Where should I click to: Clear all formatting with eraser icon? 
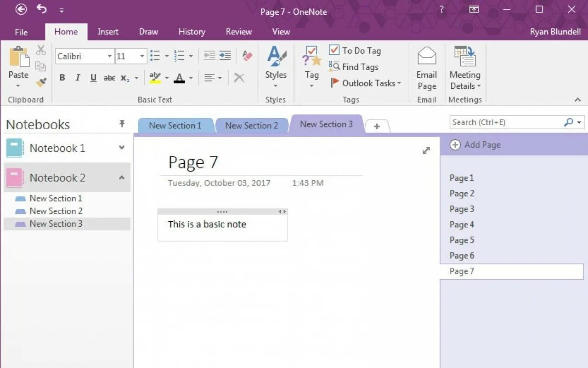pyautogui.click(x=247, y=56)
